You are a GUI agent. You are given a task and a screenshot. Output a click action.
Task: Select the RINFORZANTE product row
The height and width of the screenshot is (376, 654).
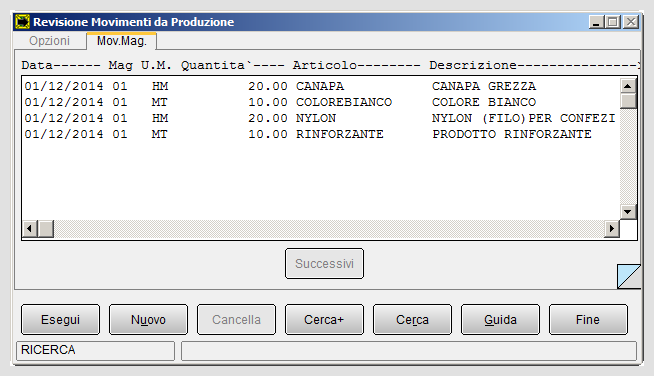320,134
